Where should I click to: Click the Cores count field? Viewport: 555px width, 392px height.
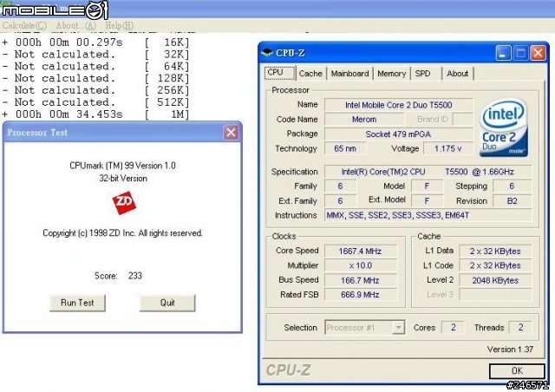(x=454, y=328)
